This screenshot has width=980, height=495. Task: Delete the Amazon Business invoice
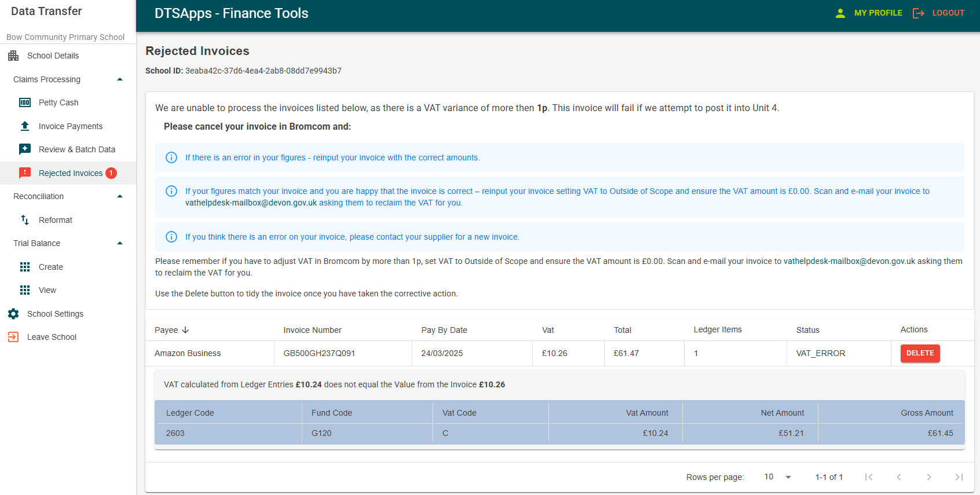coord(920,353)
